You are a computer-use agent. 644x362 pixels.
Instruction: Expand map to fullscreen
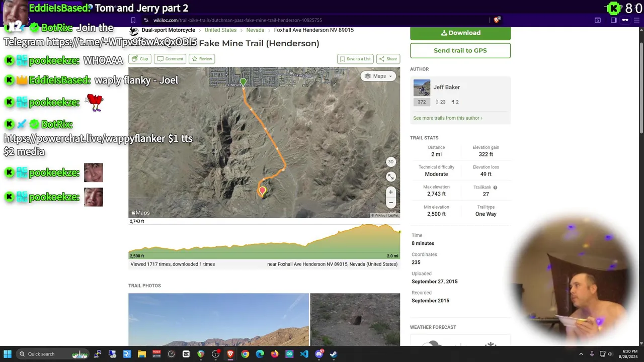[x=391, y=176]
